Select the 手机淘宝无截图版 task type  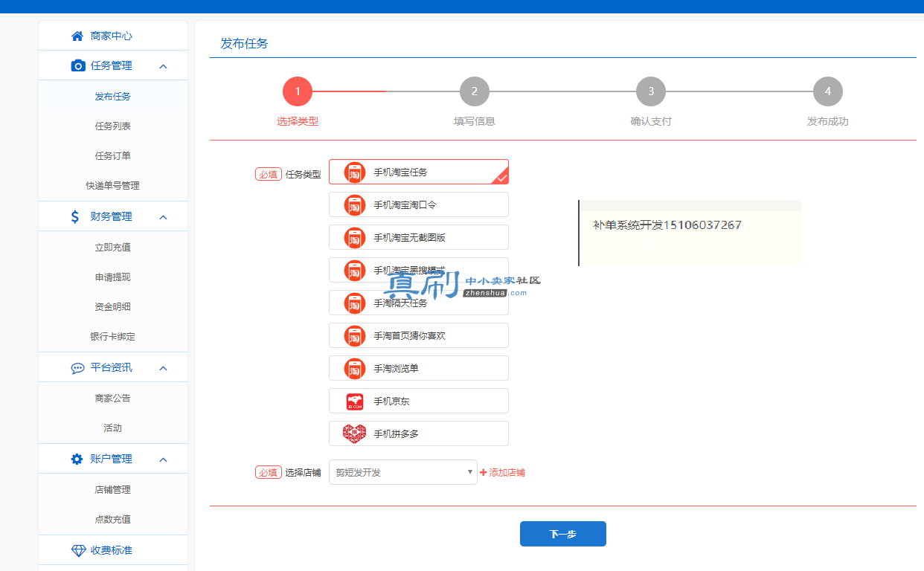(x=419, y=237)
